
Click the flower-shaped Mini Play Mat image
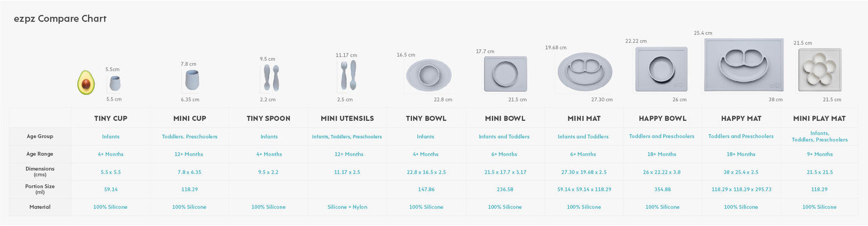(819, 70)
